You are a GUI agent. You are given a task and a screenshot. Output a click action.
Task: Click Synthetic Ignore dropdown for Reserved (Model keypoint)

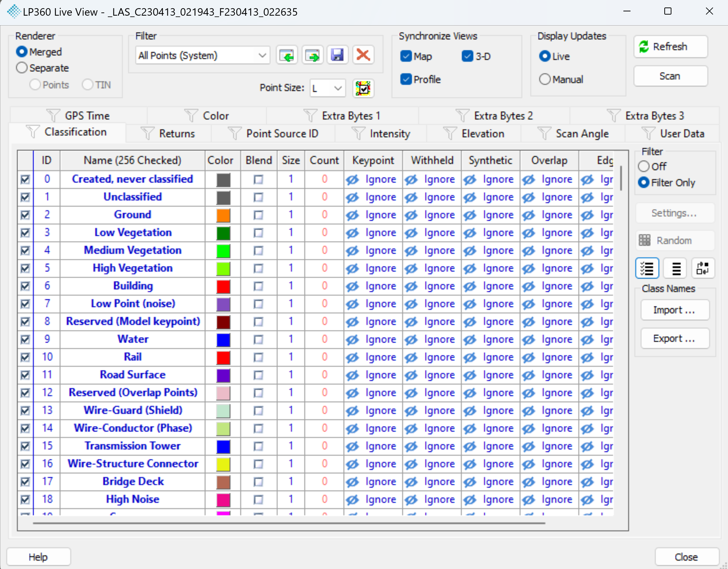point(490,321)
